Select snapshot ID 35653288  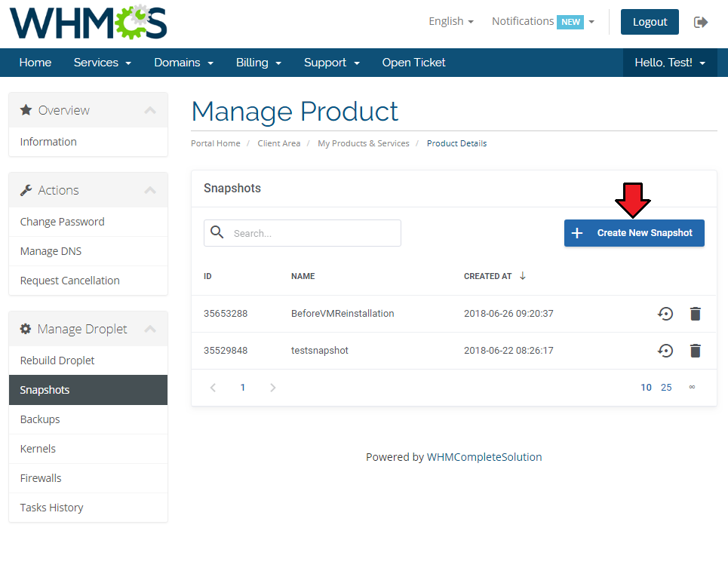[x=226, y=314]
